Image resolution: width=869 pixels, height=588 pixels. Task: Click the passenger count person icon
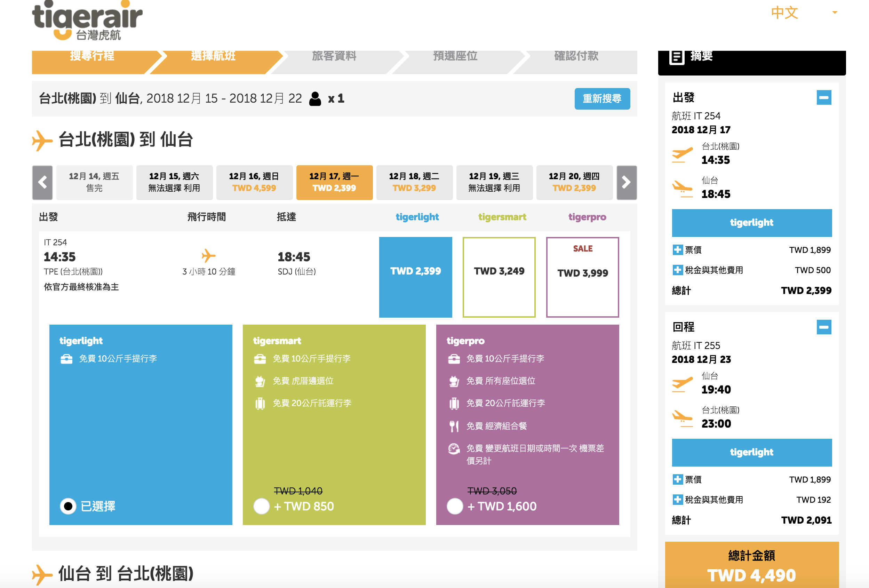pos(315,99)
